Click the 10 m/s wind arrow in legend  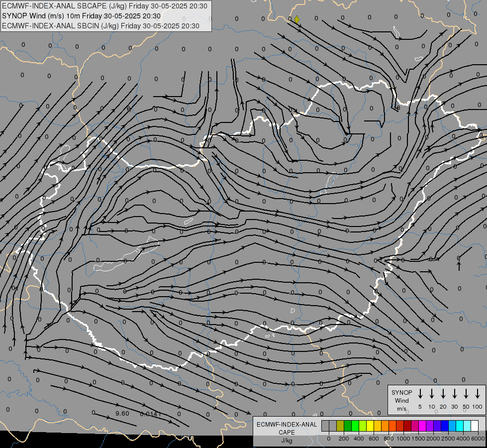(431, 394)
